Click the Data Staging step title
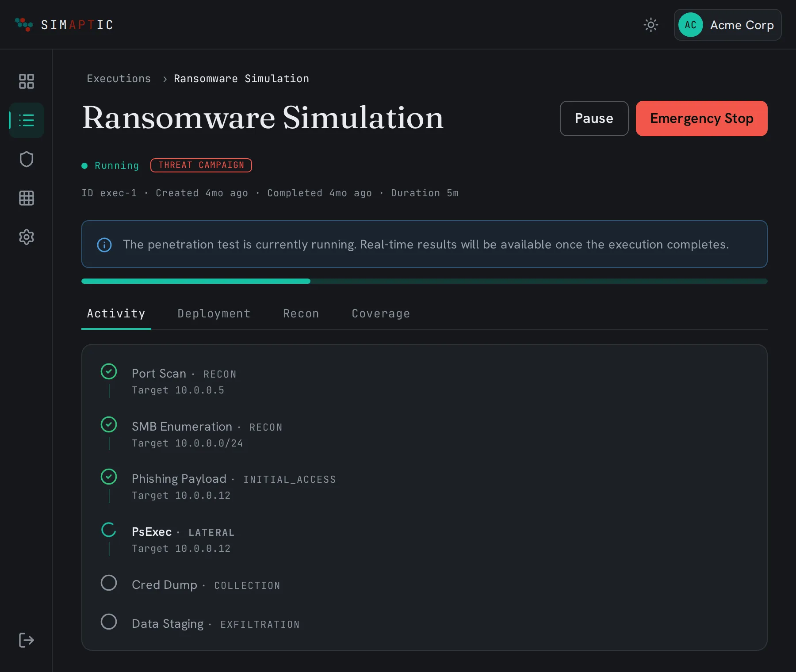Image resolution: width=796 pixels, height=672 pixels. click(x=168, y=624)
